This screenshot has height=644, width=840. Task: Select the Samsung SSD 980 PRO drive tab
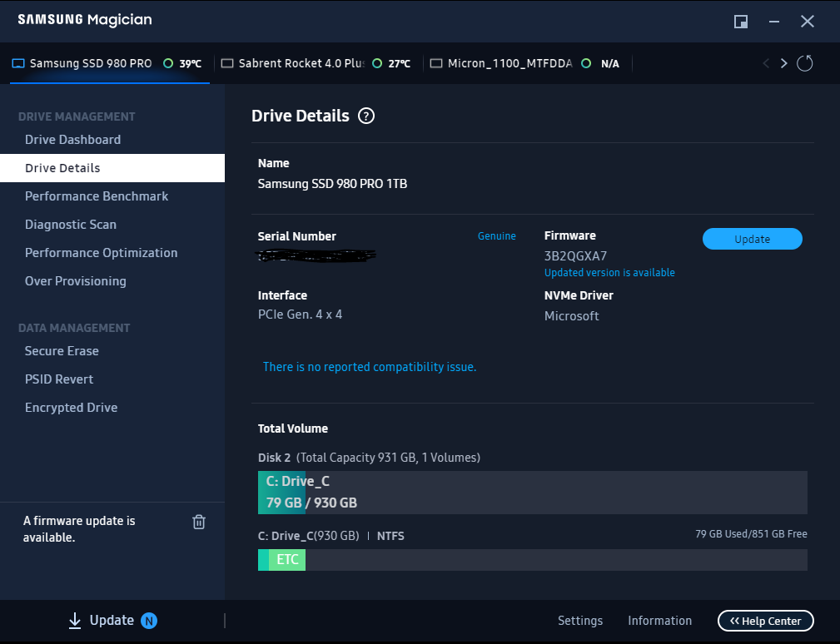pyautogui.click(x=91, y=63)
